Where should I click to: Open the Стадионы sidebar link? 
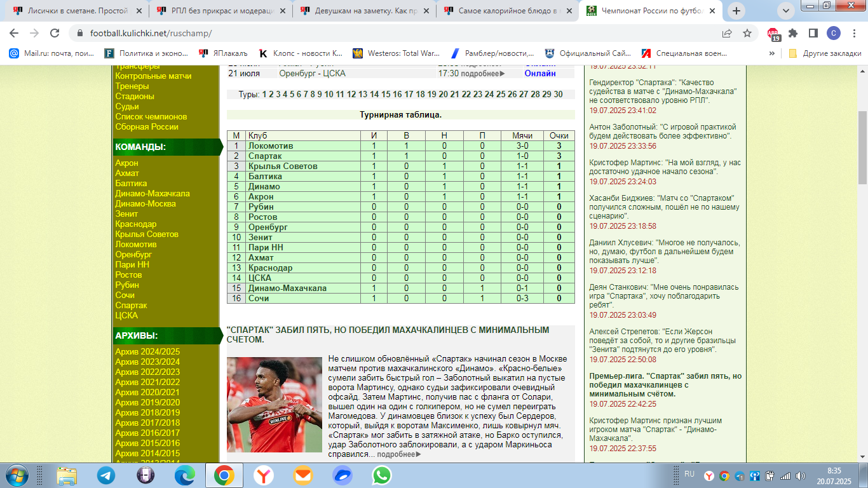[135, 97]
